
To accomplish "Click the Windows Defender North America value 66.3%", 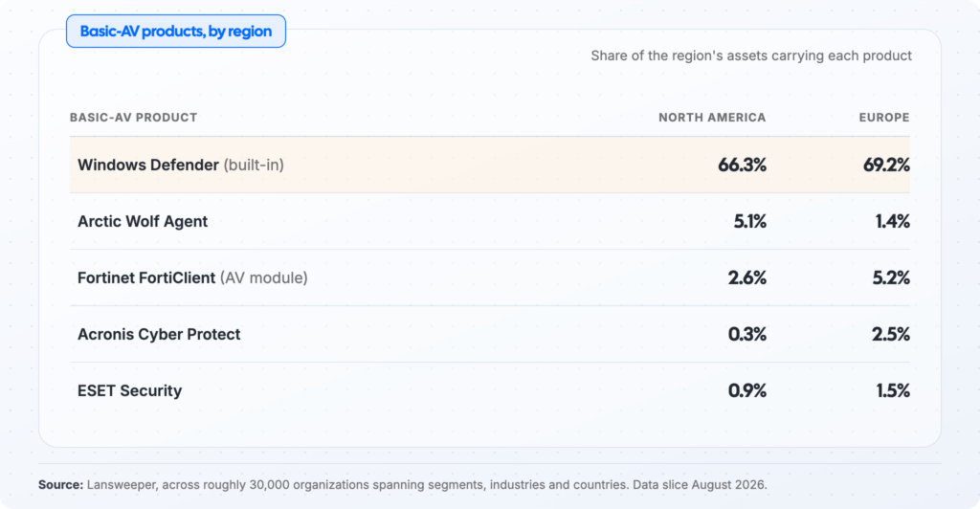I will (742, 165).
